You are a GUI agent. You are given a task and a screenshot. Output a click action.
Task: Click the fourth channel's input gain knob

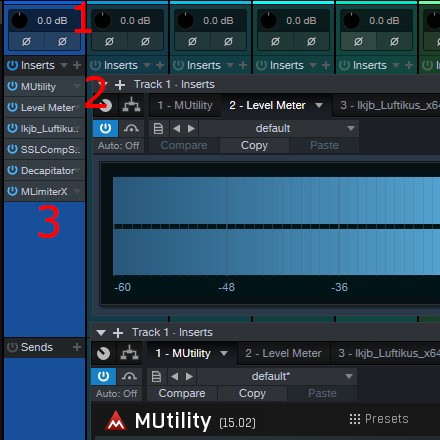point(269,20)
